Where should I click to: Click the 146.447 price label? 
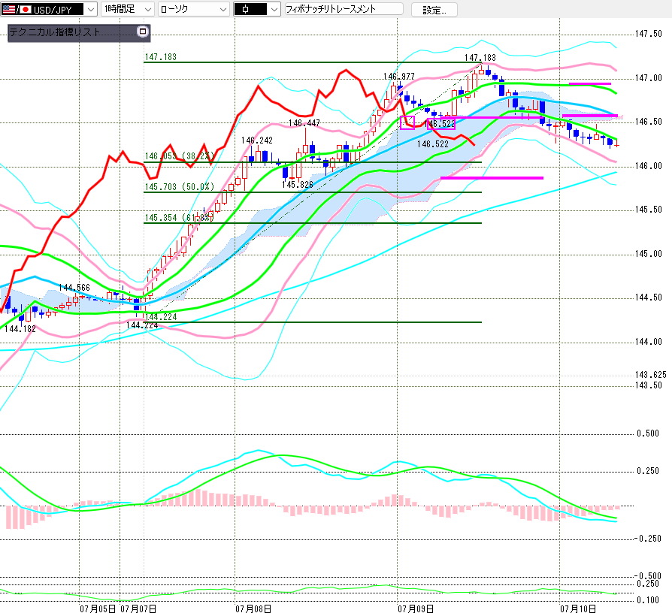[304, 123]
